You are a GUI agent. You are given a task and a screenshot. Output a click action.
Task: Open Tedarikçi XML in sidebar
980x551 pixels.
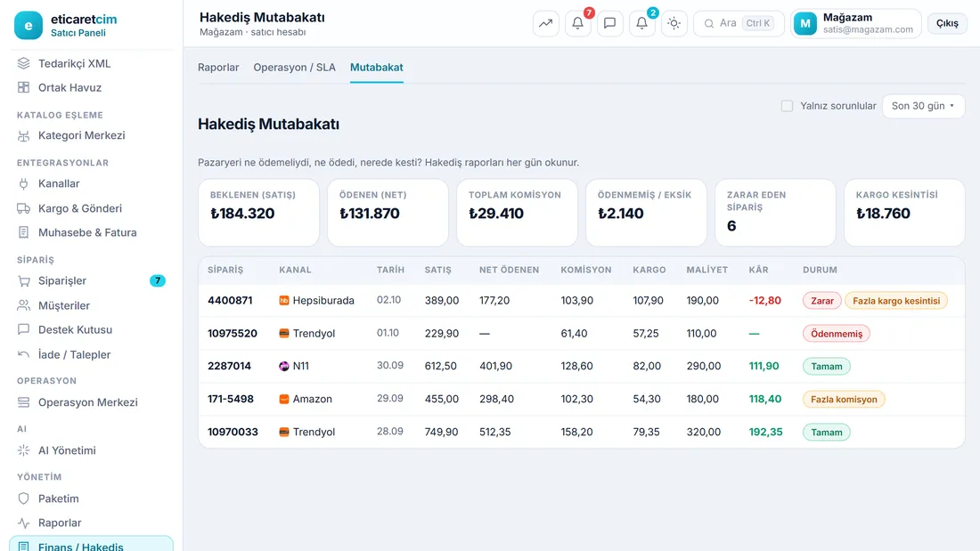coord(91,64)
